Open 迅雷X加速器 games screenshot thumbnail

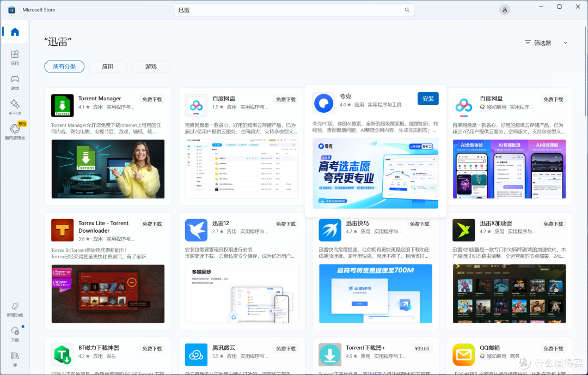tap(509, 294)
